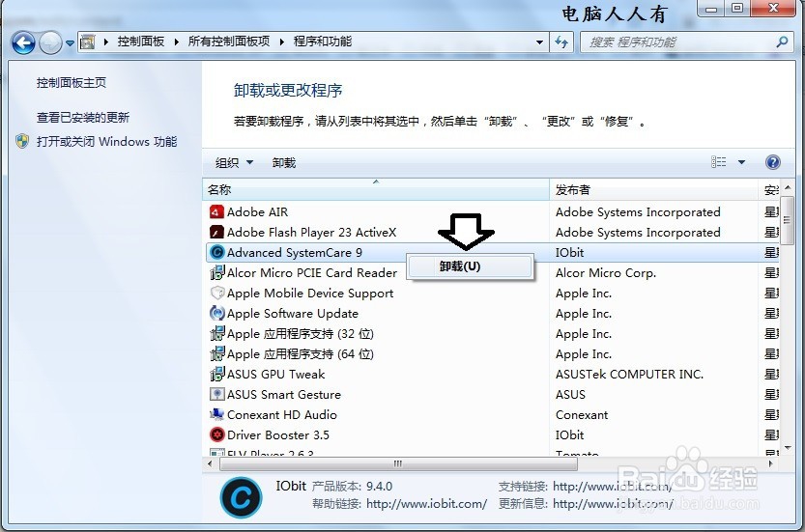
Task: Click the Adobe Flash Player icon
Action: tap(216, 232)
